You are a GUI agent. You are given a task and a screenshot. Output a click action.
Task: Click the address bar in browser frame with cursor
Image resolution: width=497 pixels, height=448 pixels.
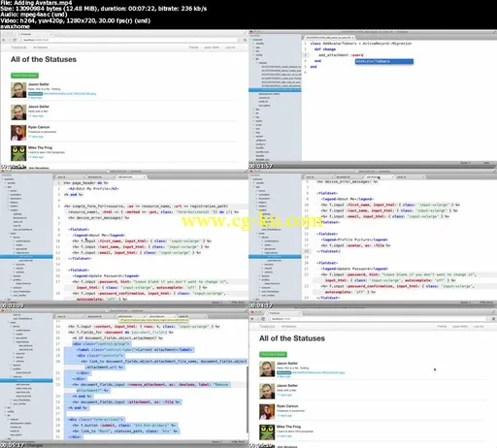tap(378, 319)
